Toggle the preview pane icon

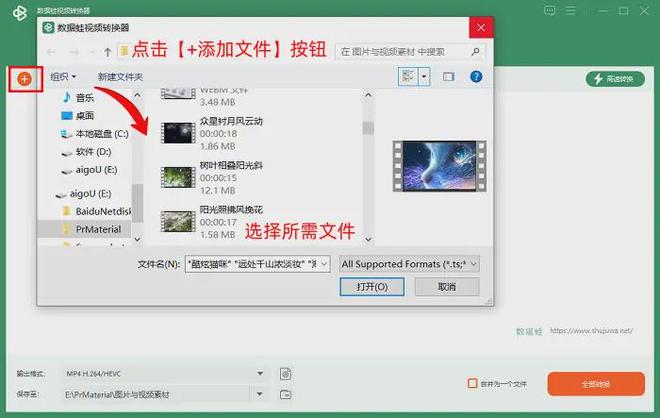point(448,77)
